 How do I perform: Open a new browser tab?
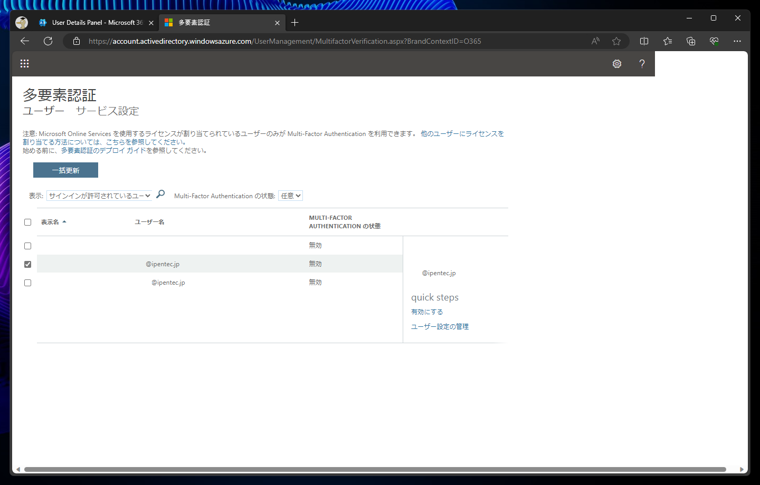(x=294, y=22)
